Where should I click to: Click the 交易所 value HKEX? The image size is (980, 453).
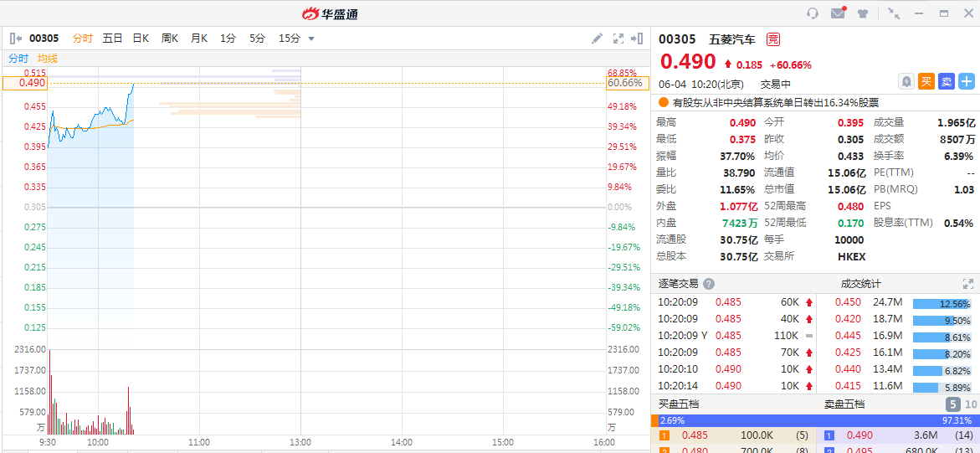(851, 256)
